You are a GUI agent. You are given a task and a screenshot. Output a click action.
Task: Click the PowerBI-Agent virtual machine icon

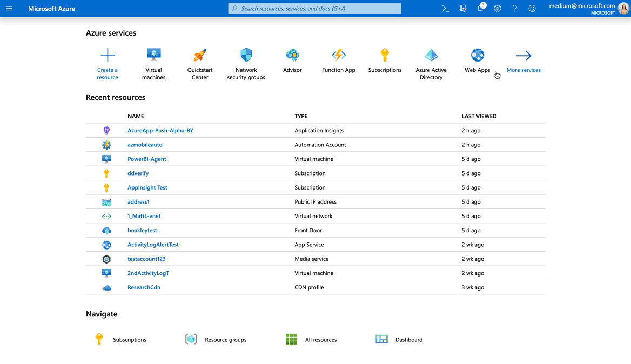pos(106,159)
